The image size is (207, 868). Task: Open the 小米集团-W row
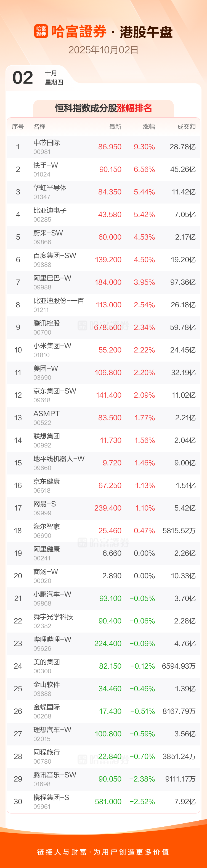103,350
